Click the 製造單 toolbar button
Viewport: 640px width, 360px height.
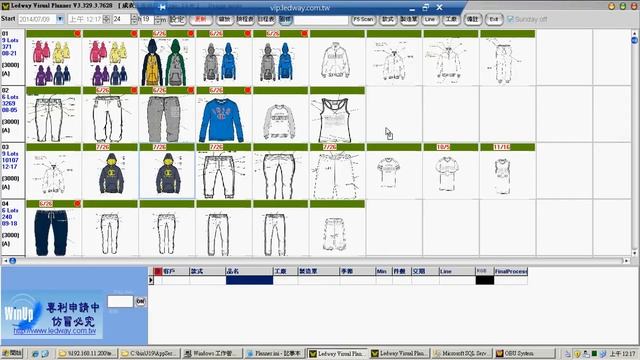tap(409, 19)
